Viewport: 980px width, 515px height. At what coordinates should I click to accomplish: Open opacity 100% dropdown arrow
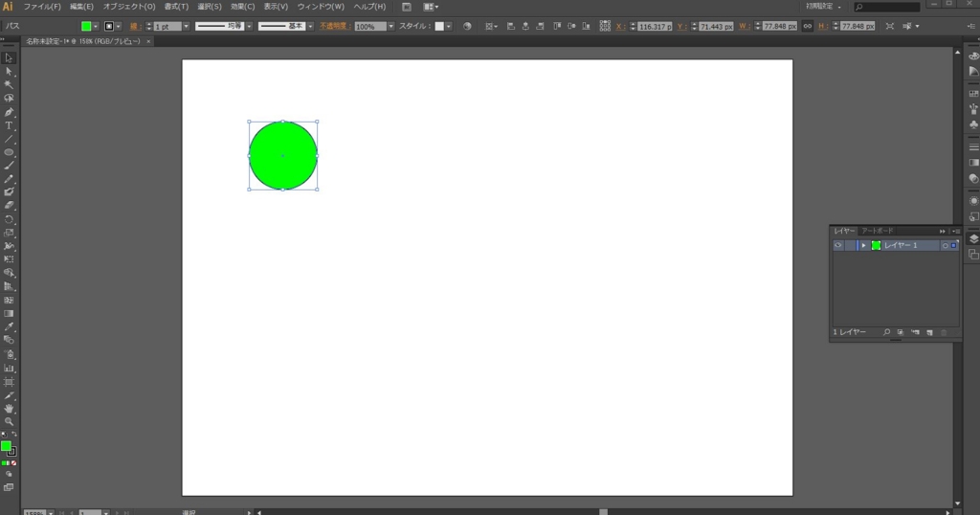tap(390, 26)
